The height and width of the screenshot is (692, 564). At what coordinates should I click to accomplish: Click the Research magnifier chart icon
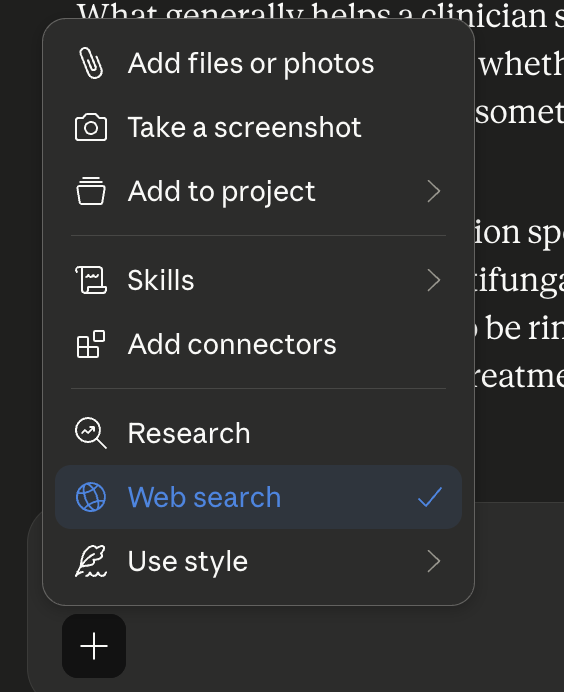(x=91, y=433)
